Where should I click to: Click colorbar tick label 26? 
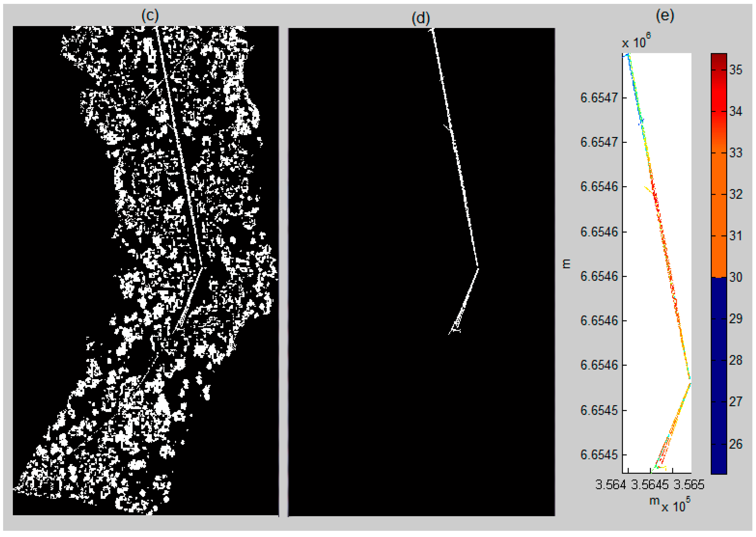tap(736, 444)
